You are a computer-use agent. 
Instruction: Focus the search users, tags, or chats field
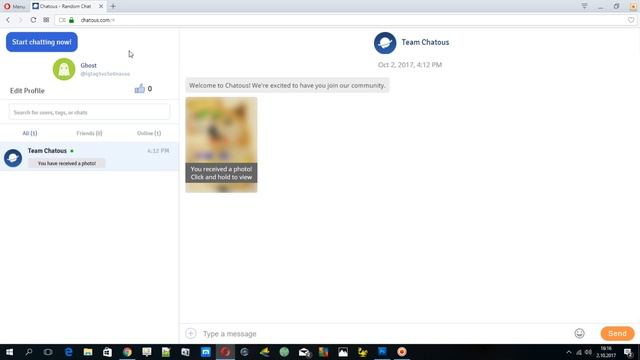(x=89, y=112)
